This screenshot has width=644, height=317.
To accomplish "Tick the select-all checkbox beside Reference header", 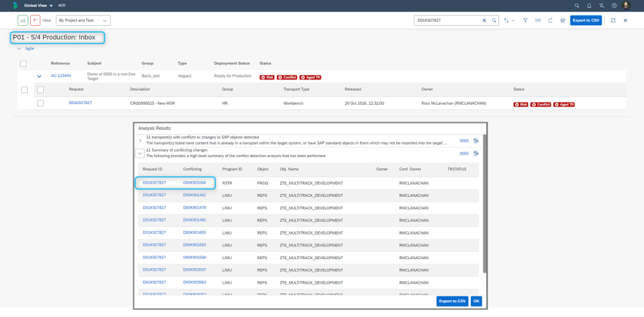I will (x=24, y=64).
